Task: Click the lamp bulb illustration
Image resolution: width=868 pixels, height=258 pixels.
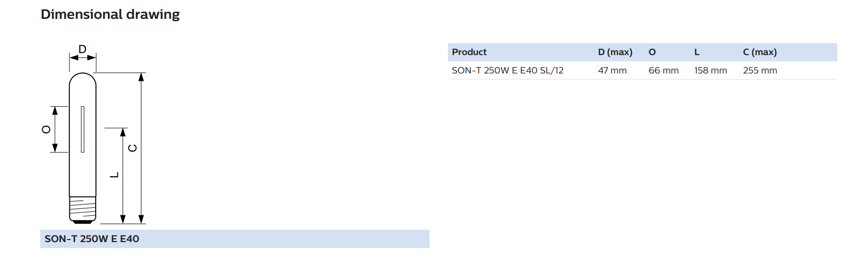Action: pyautogui.click(x=82, y=148)
